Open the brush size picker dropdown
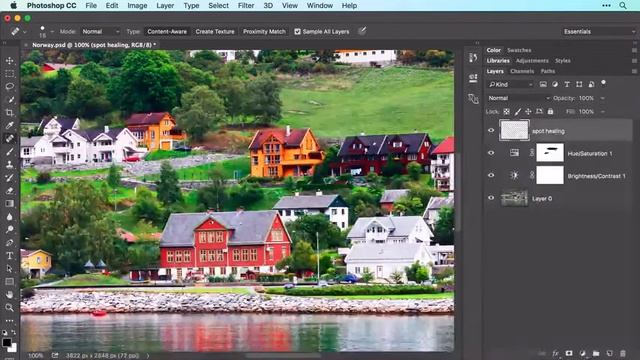640x360 pixels. 52,31
